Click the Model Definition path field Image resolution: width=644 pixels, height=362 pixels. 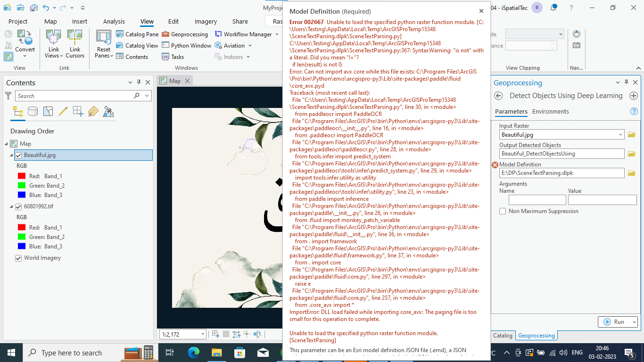[562, 173]
